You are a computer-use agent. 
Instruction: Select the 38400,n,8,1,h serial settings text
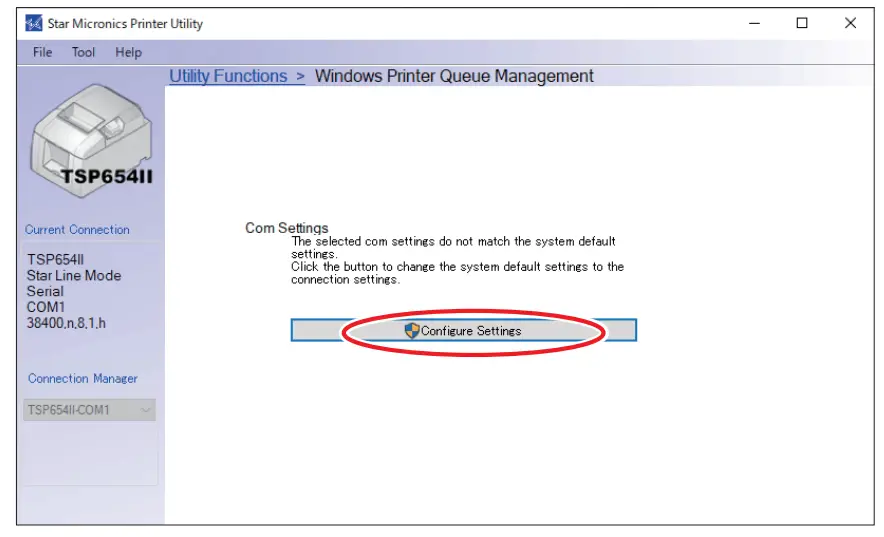click(66, 323)
